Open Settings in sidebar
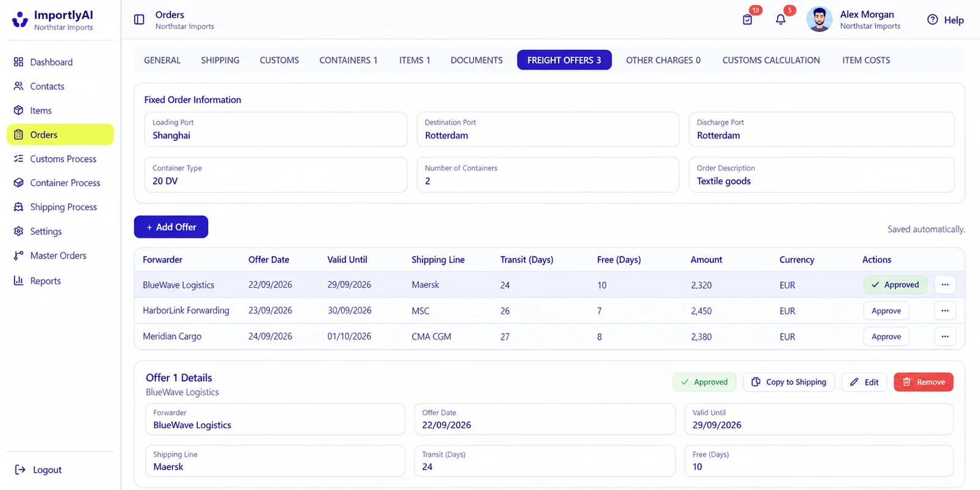The width and height of the screenshot is (980, 490). pyautogui.click(x=60, y=232)
